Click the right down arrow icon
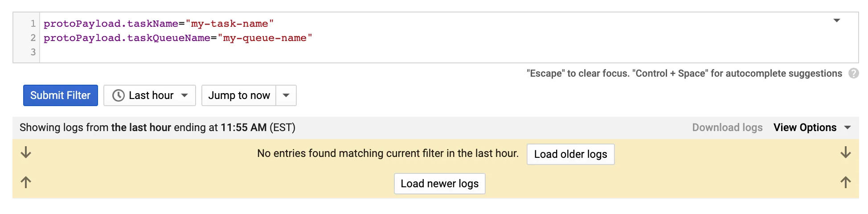Image resolution: width=868 pixels, height=214 pixels. 845,153
